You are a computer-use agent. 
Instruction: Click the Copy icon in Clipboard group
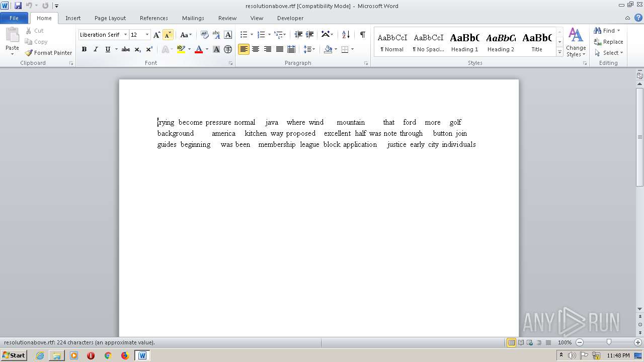tap(36, 42)
